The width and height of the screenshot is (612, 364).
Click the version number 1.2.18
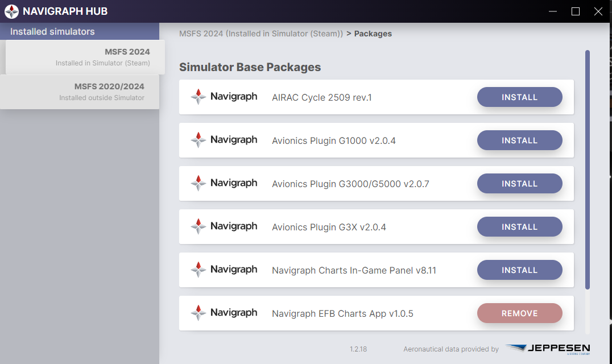(358, 349)
